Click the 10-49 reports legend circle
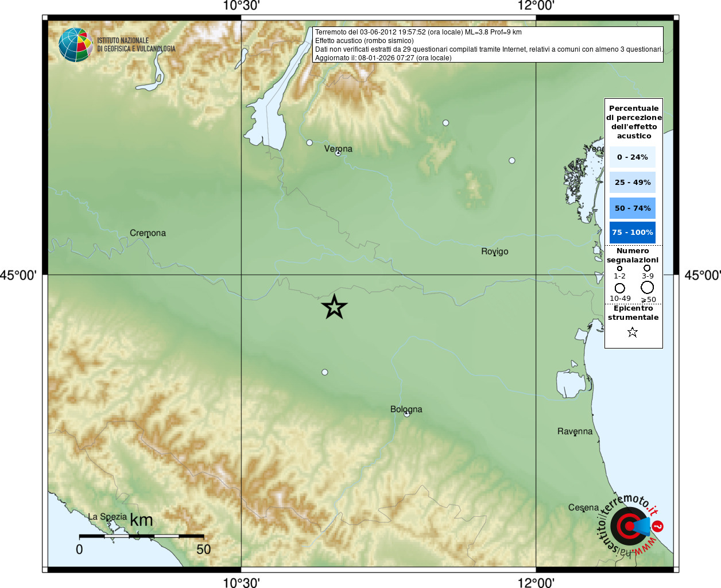 (x=620, y=288)
